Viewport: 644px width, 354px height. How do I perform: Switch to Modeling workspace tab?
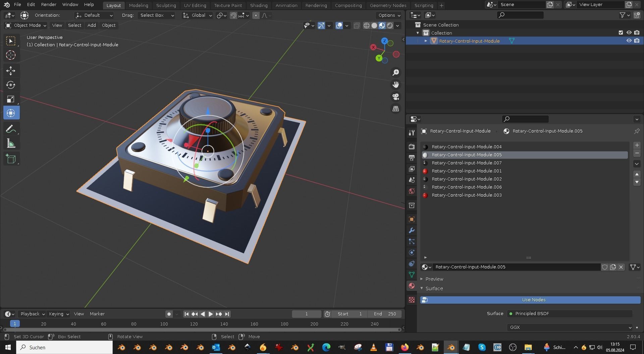(139, 5)
